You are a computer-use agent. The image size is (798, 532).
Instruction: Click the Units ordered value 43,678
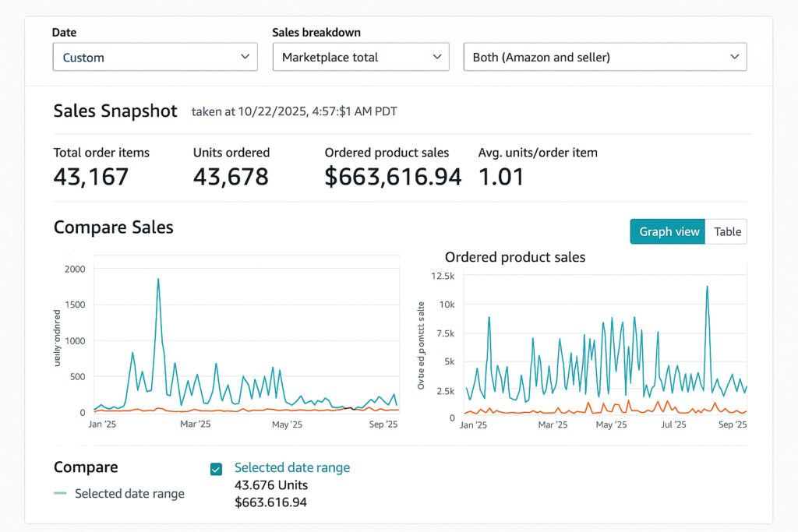click(x=231, y=177)
